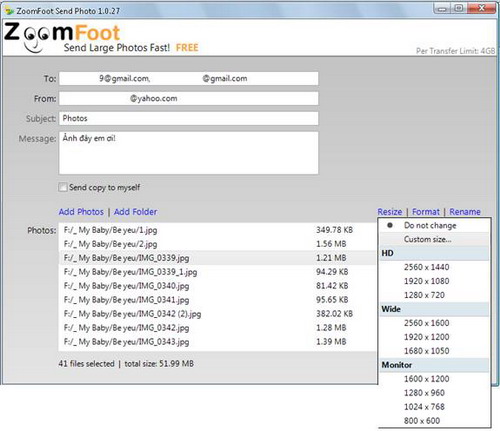Screen dimensions: 500x431
Task: Click inside the Message text area
Action: [x=189, y=153]
